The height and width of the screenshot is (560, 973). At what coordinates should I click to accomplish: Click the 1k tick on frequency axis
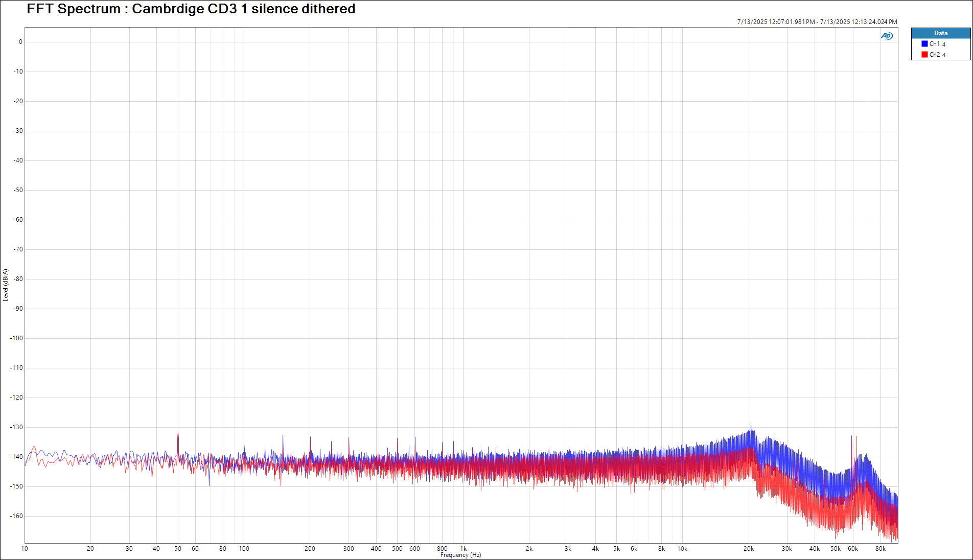click(464, 549)
